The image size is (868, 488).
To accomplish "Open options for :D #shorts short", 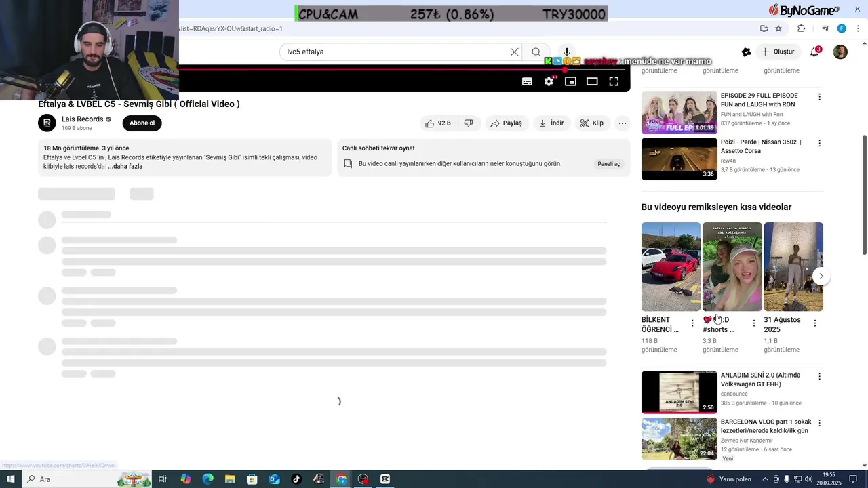I will pyautogui.click(x=753, y=323).
